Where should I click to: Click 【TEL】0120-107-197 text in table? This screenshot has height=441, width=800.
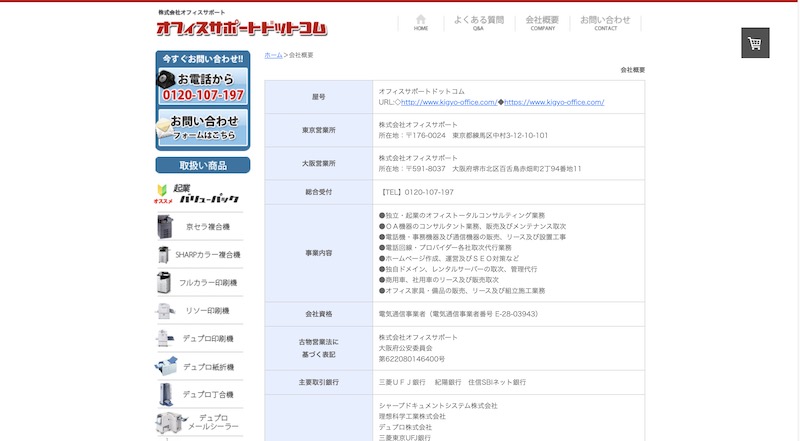[416, 192]
